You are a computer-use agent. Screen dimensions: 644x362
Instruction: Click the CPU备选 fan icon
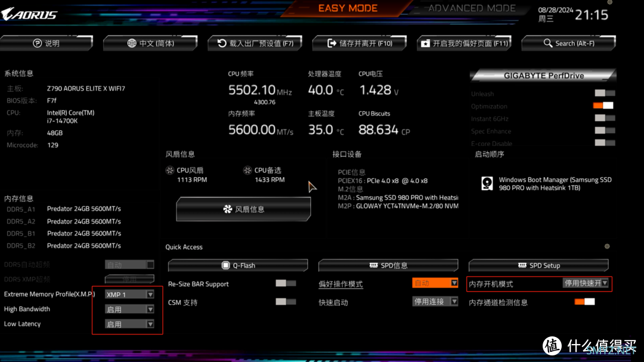247,170
